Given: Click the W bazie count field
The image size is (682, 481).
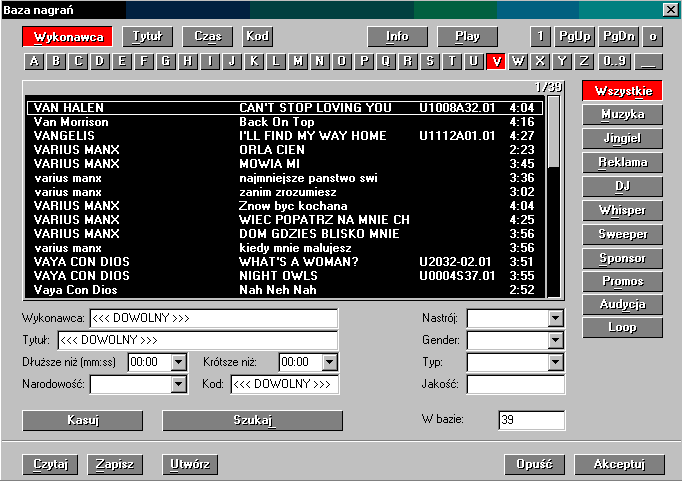Looking at the screenshot, I should (532, 420).
